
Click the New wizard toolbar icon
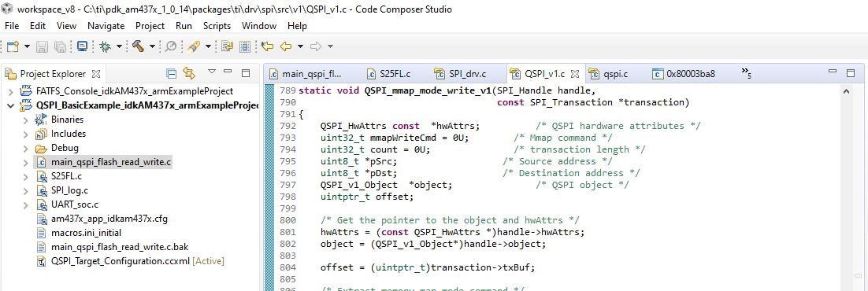pyautogui.click(x=13, y=46)
